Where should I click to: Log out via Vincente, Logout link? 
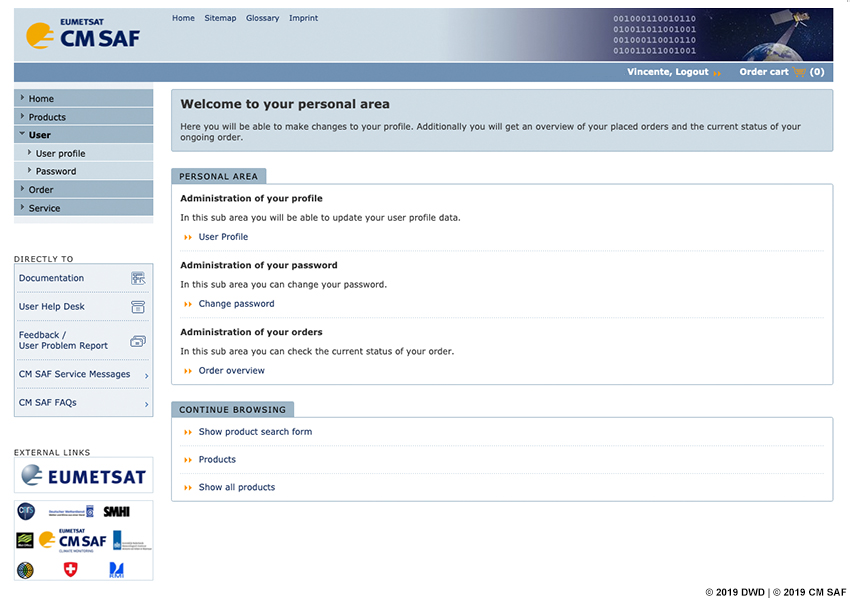(668, 72)
